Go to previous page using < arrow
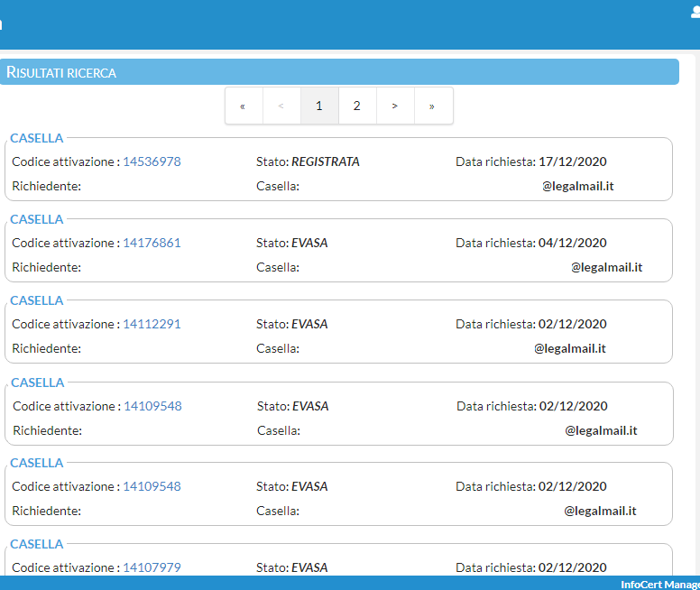This screenshot has width=700, height=590. (x=281, y=106)
